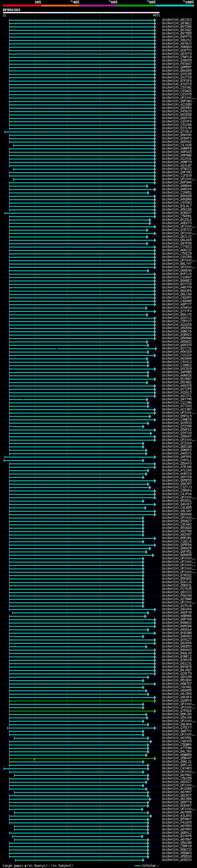Select hit UniRef100_B0XRW7
The width and height of the screenshot is (197, 868).
(x=177, y=379)
